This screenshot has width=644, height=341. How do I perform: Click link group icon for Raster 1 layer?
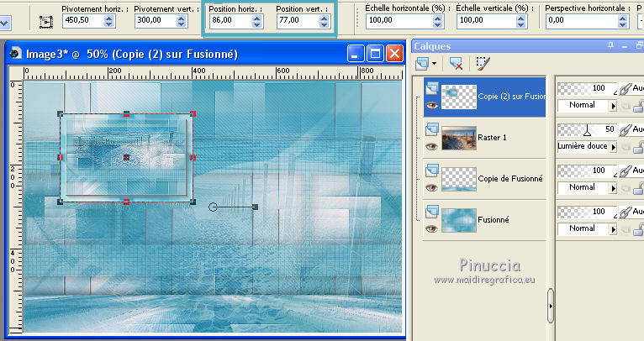626,130
